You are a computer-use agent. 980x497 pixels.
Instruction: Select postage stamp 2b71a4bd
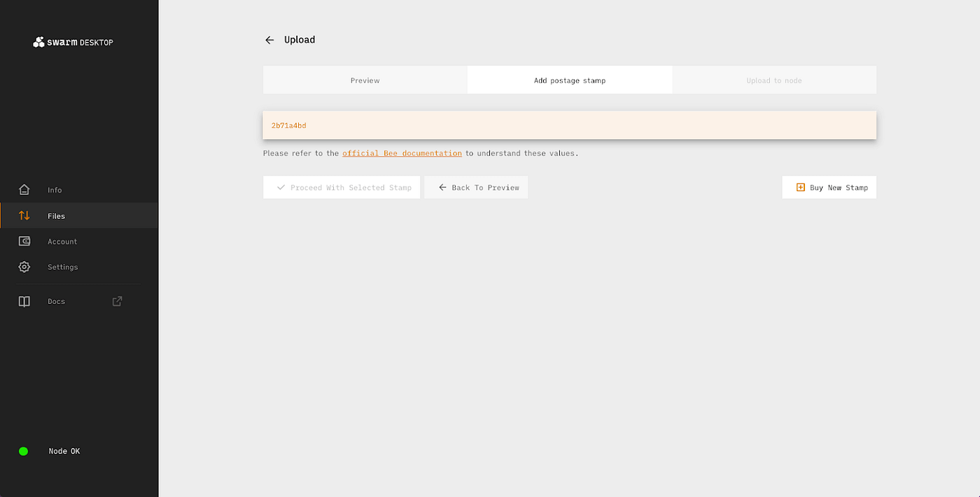tap(288, 125)
